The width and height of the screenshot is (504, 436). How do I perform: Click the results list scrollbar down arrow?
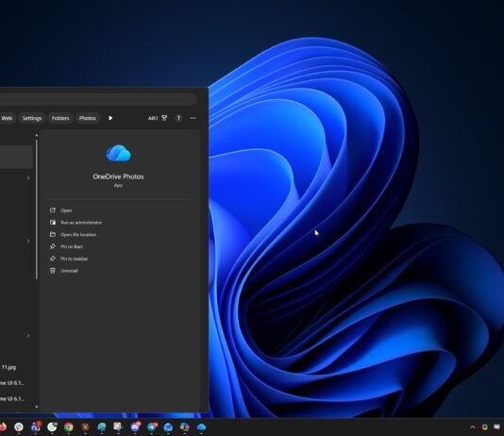point(36,407)
